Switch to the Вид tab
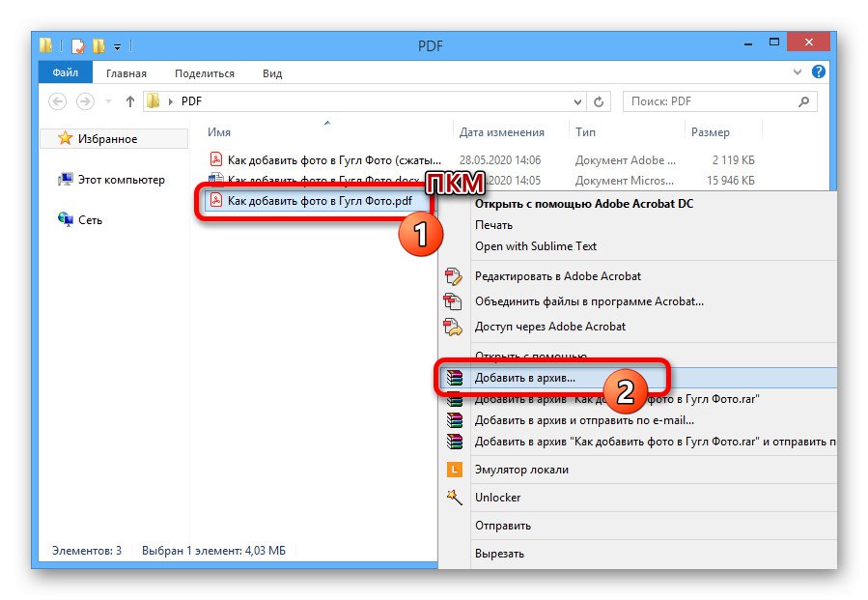 (271, 72)
